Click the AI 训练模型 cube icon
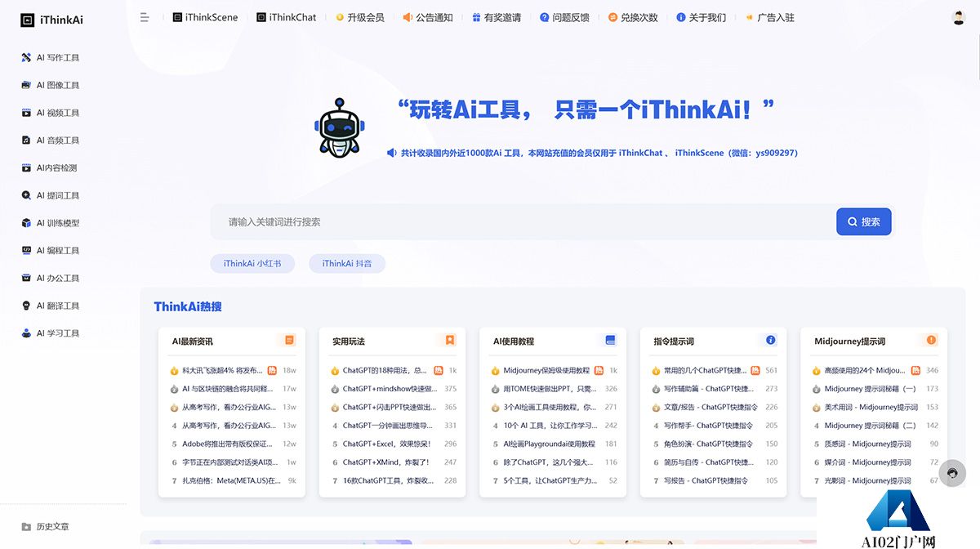980x549 pixels. [27, 223]
